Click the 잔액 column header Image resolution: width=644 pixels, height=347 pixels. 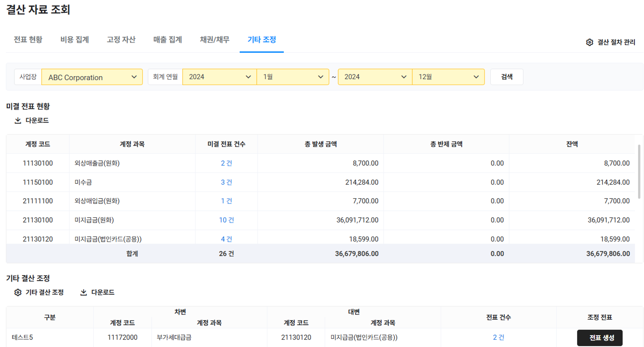coord(572,144)
